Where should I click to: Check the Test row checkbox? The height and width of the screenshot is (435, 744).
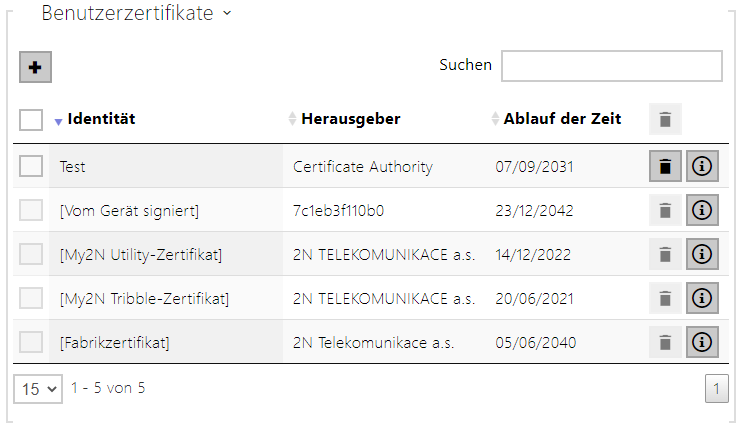pos(31,166)
